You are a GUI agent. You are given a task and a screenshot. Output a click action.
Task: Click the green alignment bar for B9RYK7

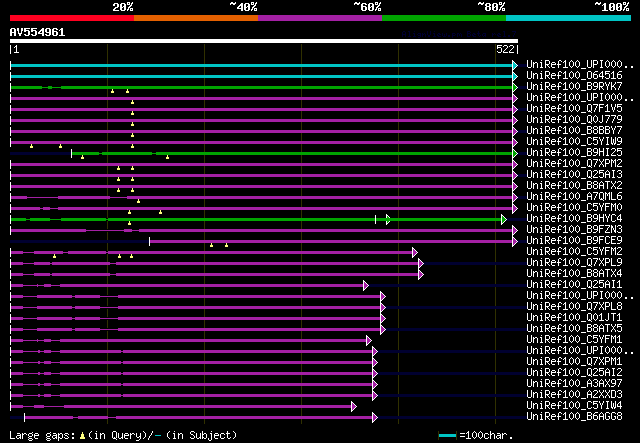(261, 87)
